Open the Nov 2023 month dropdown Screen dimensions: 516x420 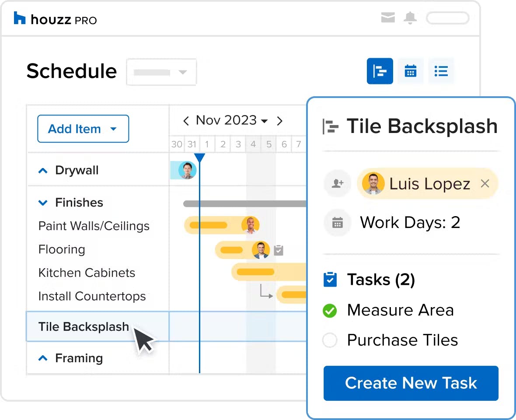(x=232, y=120)
